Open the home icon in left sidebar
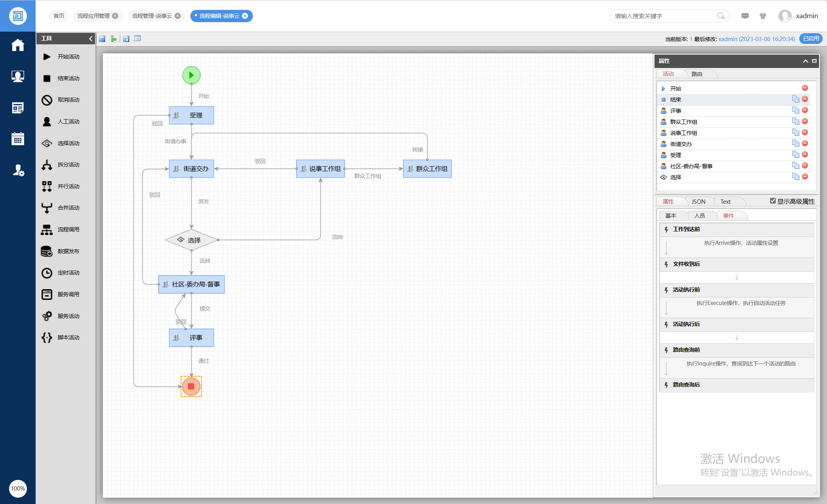The height and width of the screenshot is (504, 827). coord(18,45)
